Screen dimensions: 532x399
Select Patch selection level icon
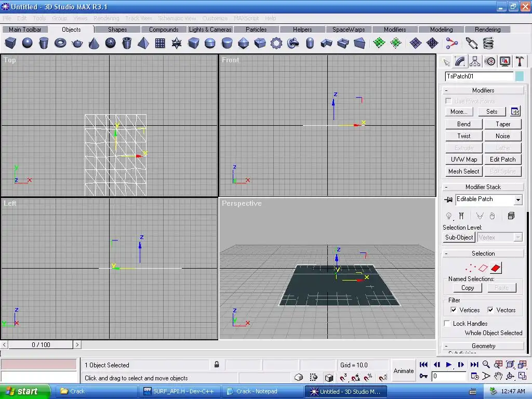tap(496, 268)
